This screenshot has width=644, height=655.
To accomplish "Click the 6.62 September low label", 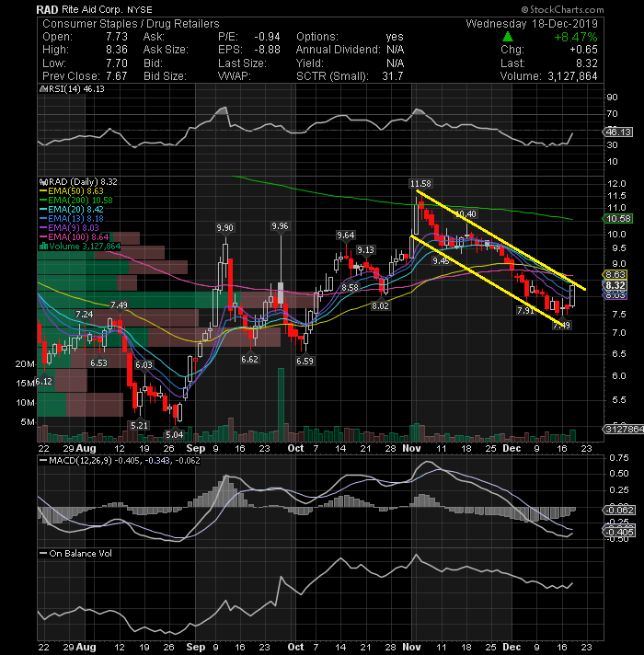I will [249, 360].
